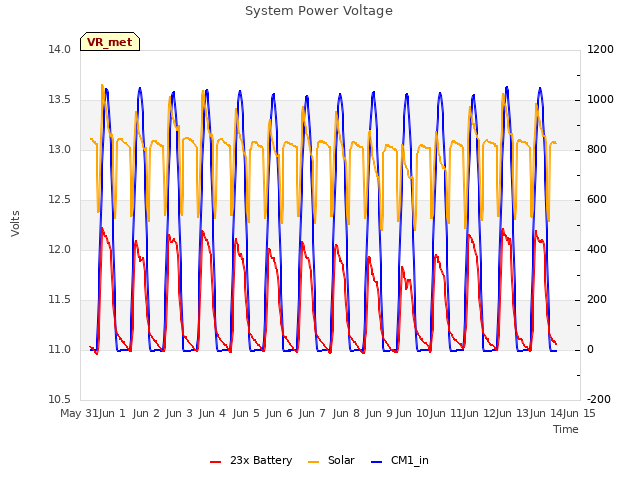This screenshot has width=640, height=480.
Task: Click the May 31 date label
Action: [x=79, y=413]
